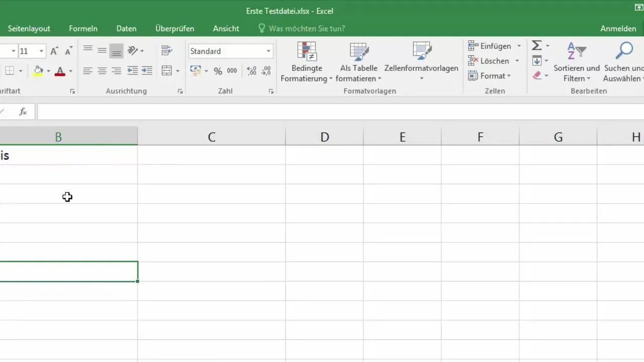The height and width of the screenshot is (362, 644).
Task: Switch to the Überprüfen tab
Action: tap(175, 29)
